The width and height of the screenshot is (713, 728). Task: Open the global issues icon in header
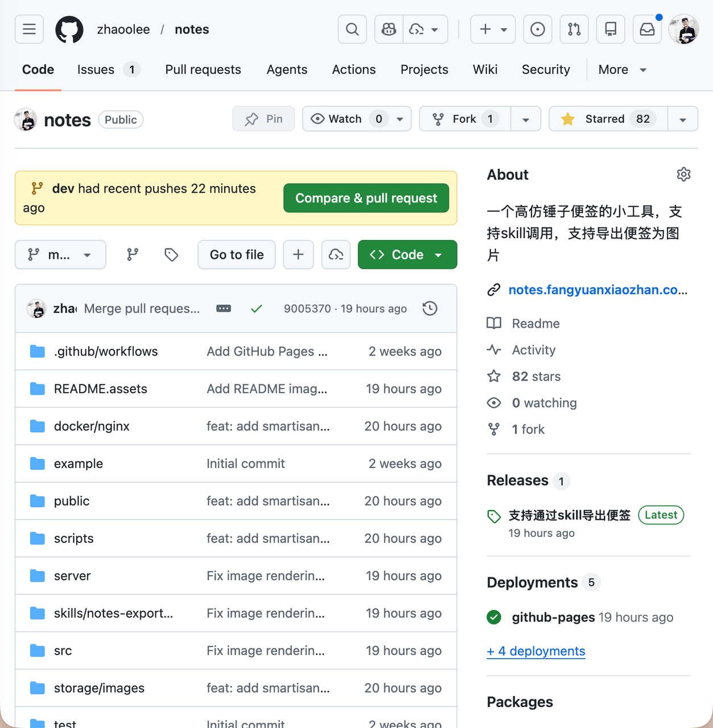(x=537, y=30)
